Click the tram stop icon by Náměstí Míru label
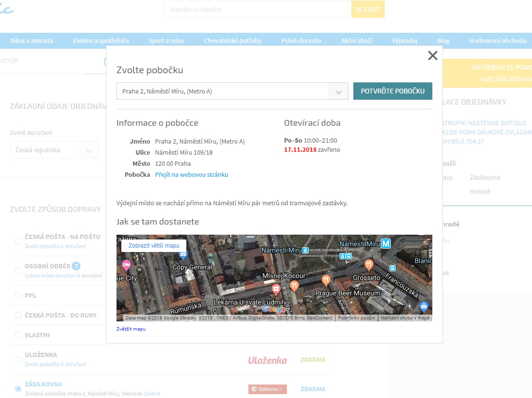 305,250
